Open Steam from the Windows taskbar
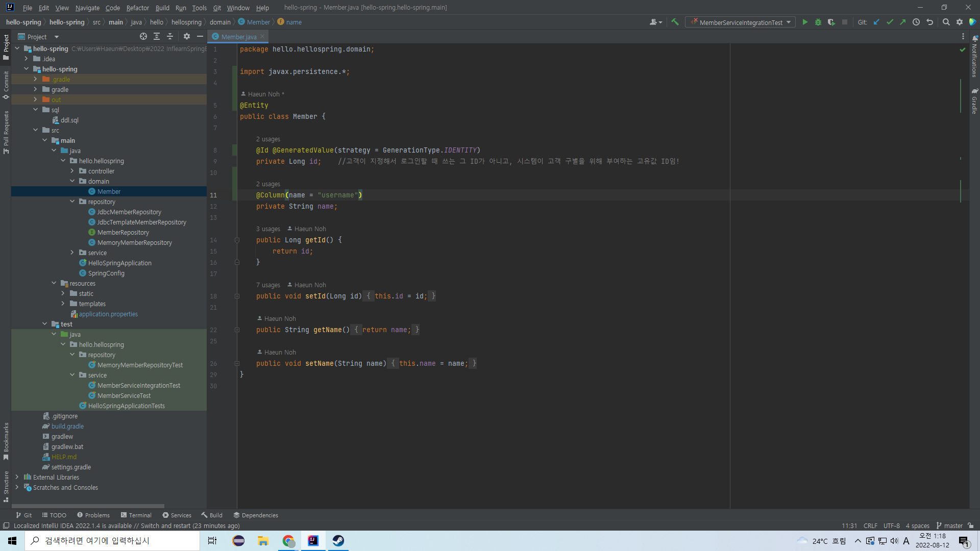Image resolution: width=980 pixels, height=551 pixels. pos(338,541)
